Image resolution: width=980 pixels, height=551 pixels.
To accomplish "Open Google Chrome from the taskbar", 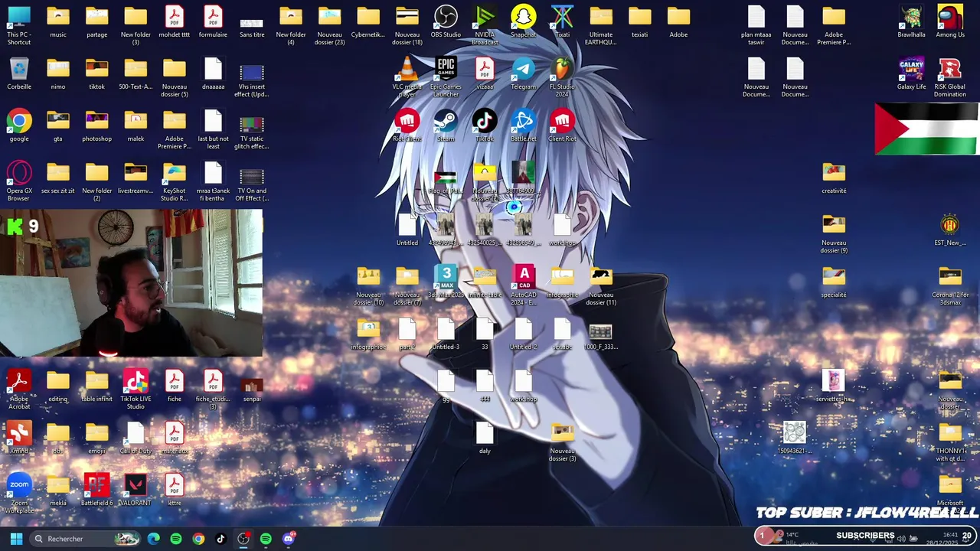I will tap(198, 539).
